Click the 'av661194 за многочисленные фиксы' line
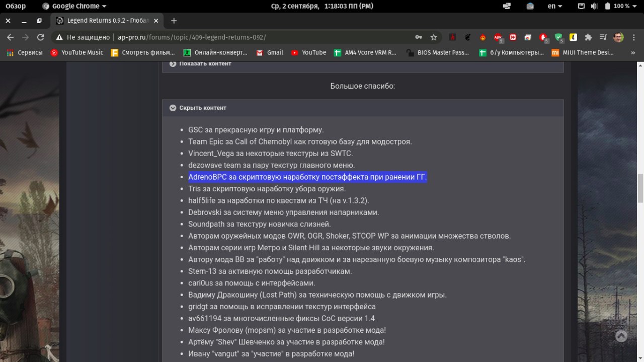The width and height of the screenshot is (644, 362). click(281, 318)
